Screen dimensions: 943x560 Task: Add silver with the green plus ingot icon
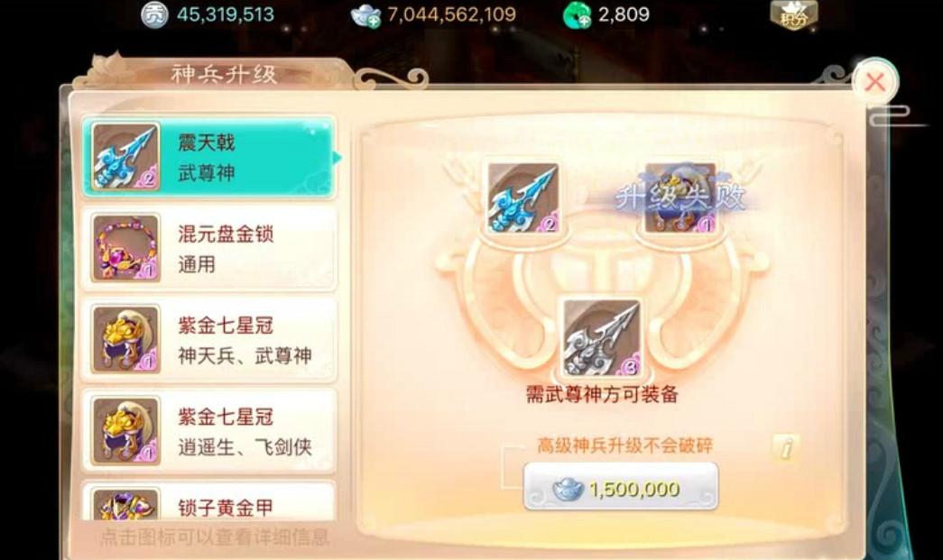[365, 15]
